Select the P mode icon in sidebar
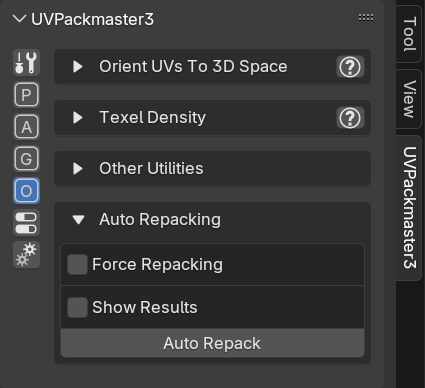Screen dimensions: 425x388 [26, 95]
